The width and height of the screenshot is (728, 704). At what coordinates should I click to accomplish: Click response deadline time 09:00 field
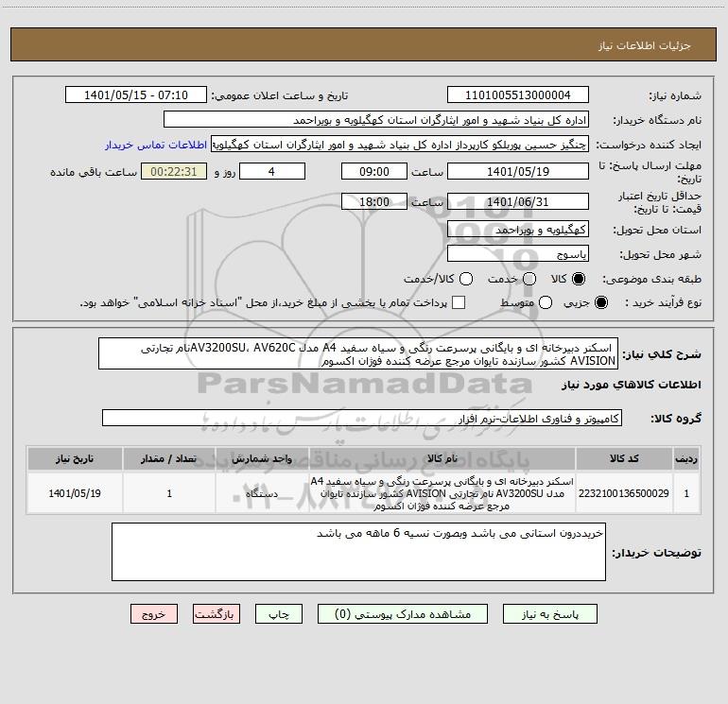click(374, 171)
